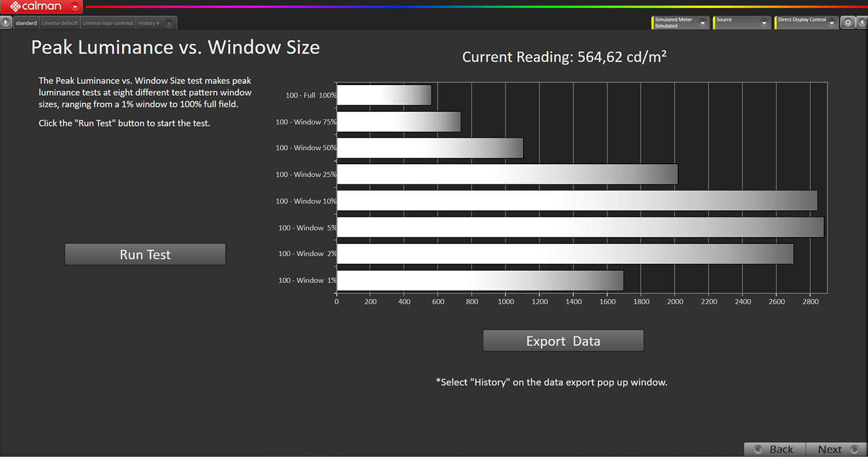This screenshot has height=457, width=868.
Task: Click the Current Reading 564,62 cd/m² value
Action: 564,57
